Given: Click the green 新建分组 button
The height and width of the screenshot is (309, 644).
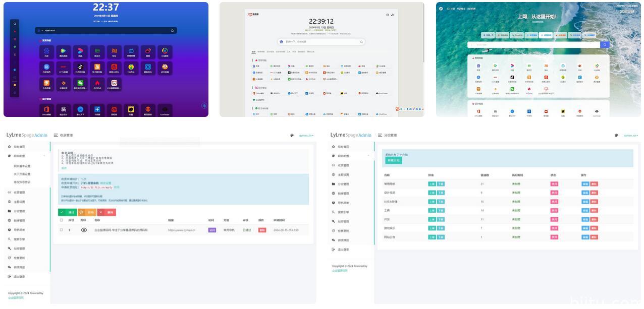Looking at the screenshot, I should (393, 160).
